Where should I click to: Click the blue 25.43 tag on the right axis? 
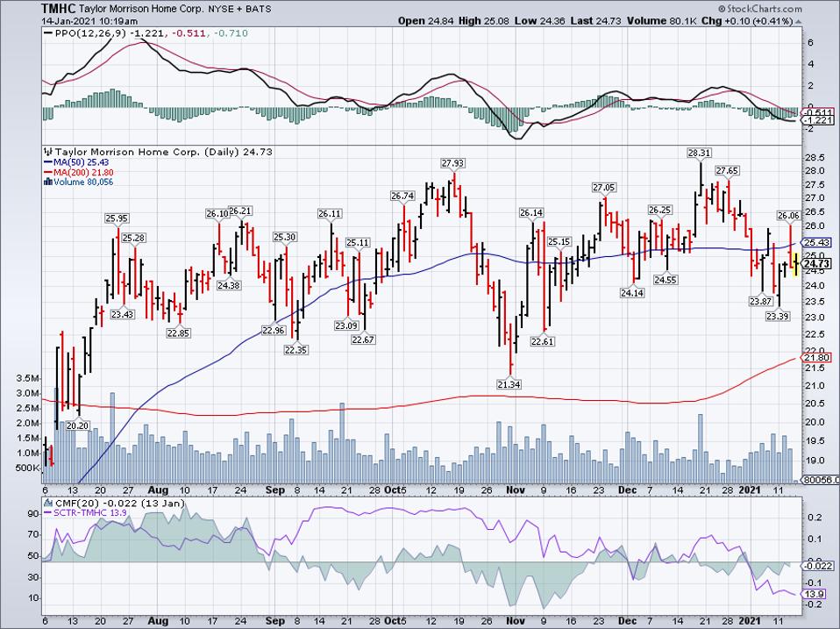coord(817,242)
